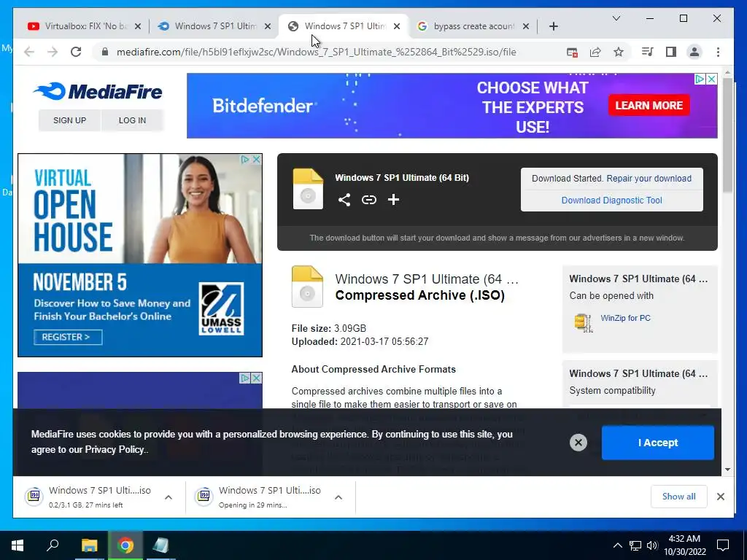Open the Chrome three-dot menu

(x=718, y=52)
